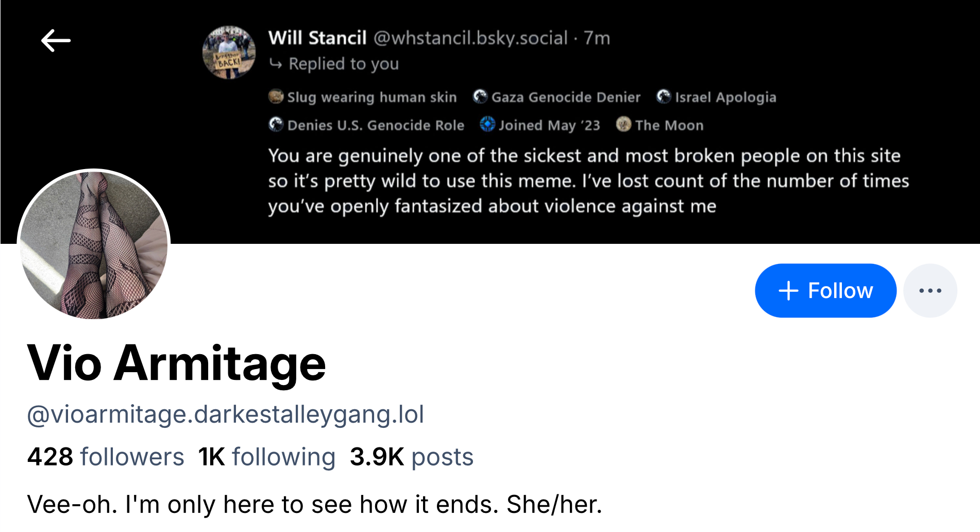Click the 'Israel Apologia' label icon
Image resolution: width=980 pixels, height=532 pixels.
coord(664,96)
